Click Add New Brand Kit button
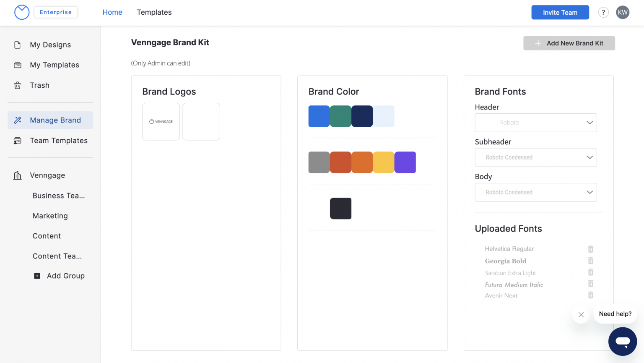The image size is (644, 363). coord(569,43)
